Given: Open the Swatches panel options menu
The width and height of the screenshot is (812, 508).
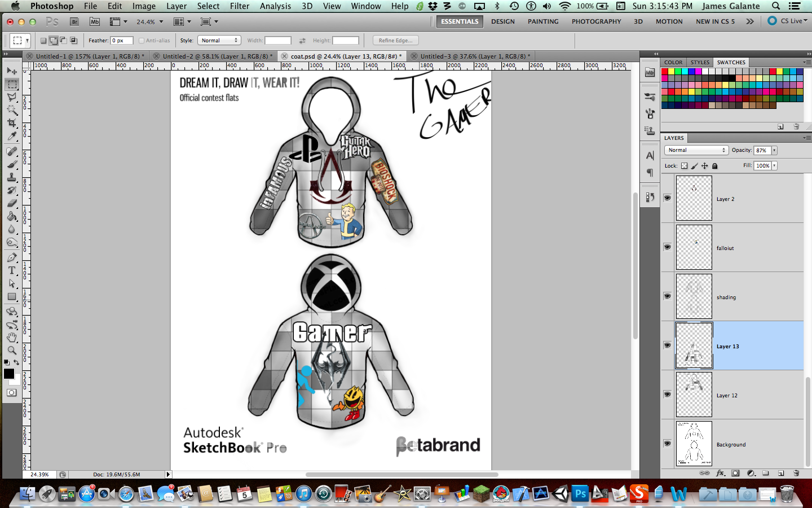Looking at the screenshot, I should coord(806,62).
